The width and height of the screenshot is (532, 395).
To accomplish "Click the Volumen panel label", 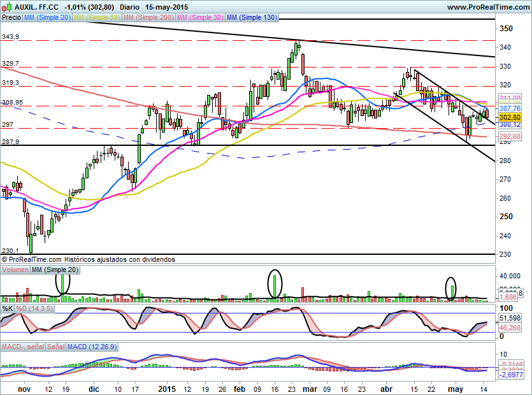I will (x=15, y=271).
